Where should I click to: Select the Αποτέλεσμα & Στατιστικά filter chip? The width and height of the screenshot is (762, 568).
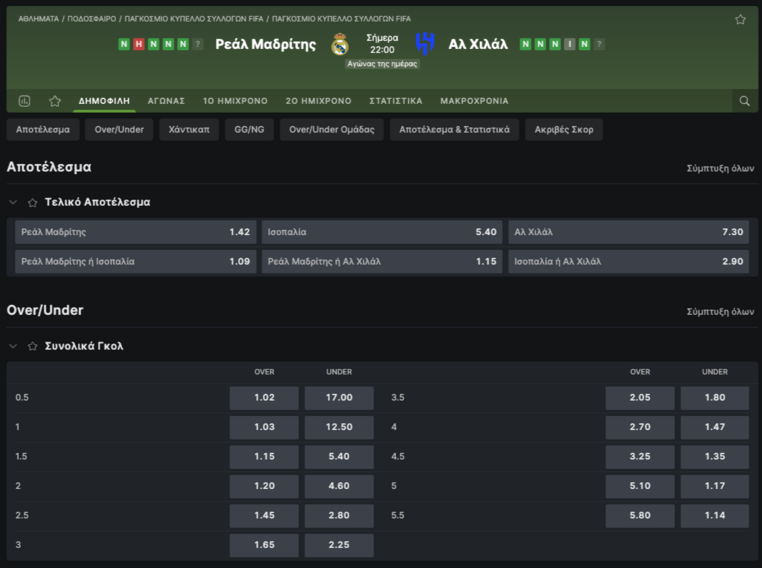454,130
